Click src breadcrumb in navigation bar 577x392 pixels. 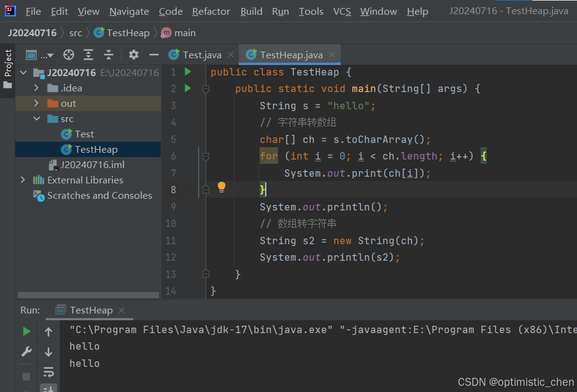pyautogui.click(x=76, y=33)
